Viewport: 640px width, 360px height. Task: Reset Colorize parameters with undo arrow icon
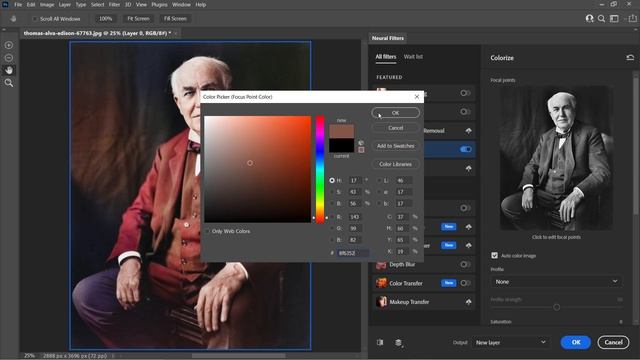pos(630,58)
